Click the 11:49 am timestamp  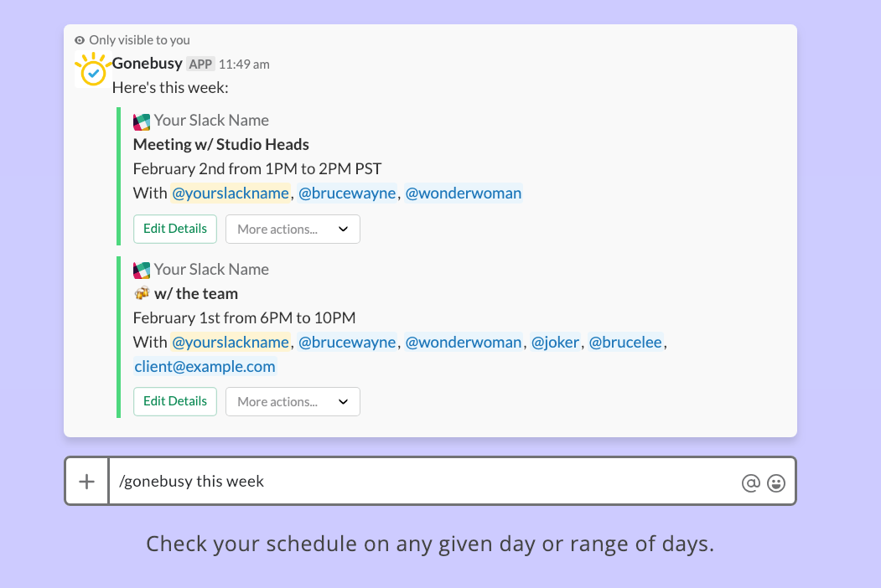(x=244, y=64)
